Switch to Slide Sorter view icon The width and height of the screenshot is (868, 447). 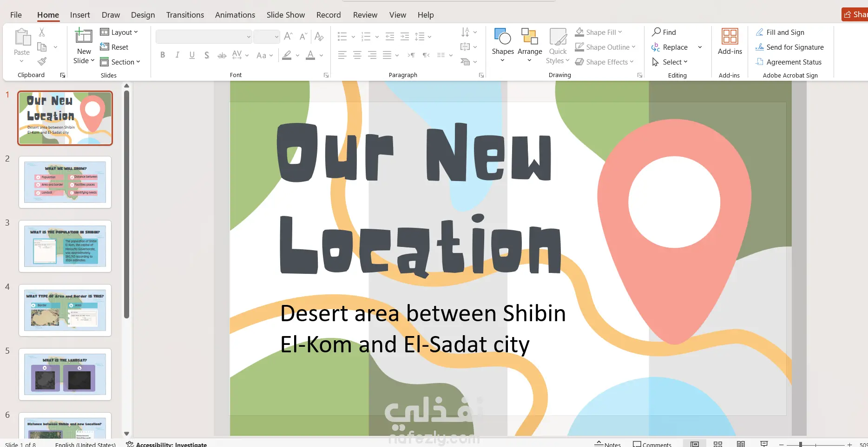(718, 444)
